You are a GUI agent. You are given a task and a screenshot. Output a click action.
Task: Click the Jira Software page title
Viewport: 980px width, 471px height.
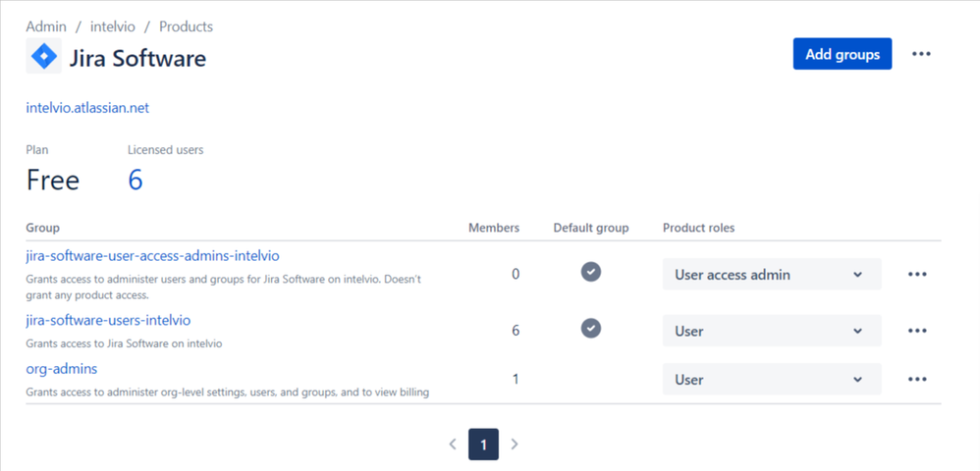(x=136, y=58)
